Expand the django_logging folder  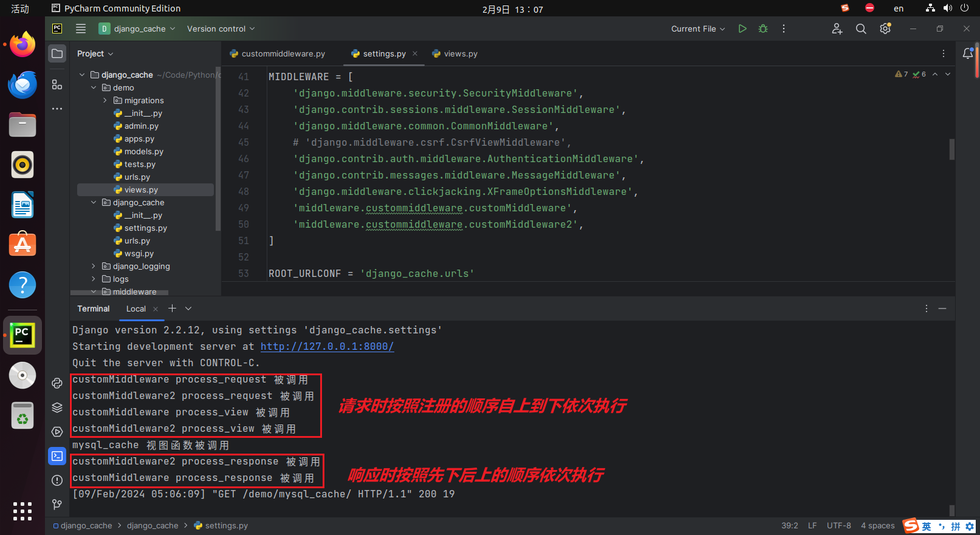94,266
